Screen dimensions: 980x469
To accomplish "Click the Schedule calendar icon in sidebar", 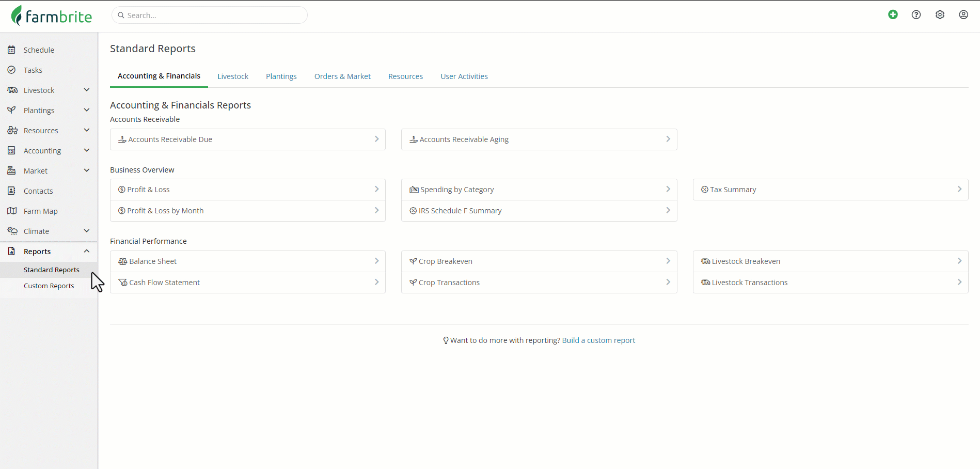I will [11, 50].
